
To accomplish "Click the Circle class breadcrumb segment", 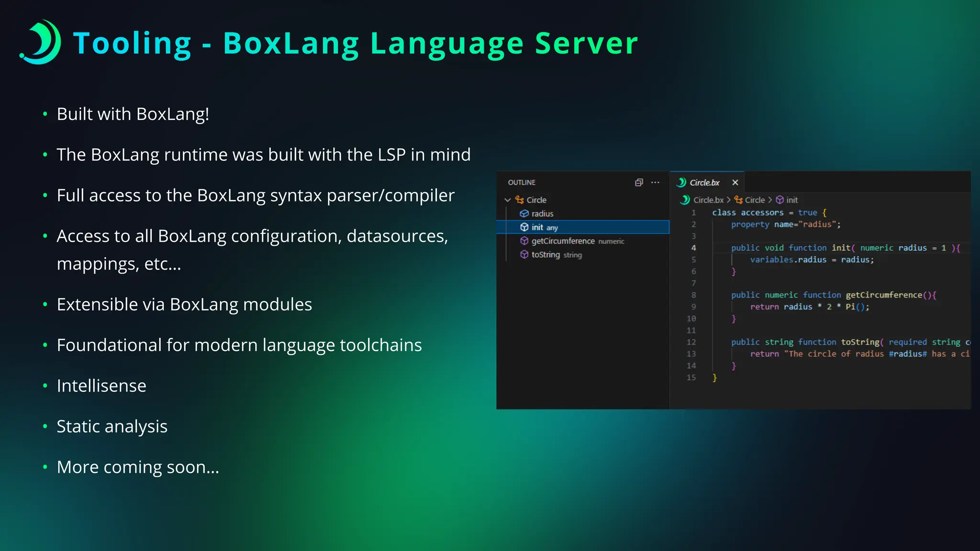I will pos(755,200).
